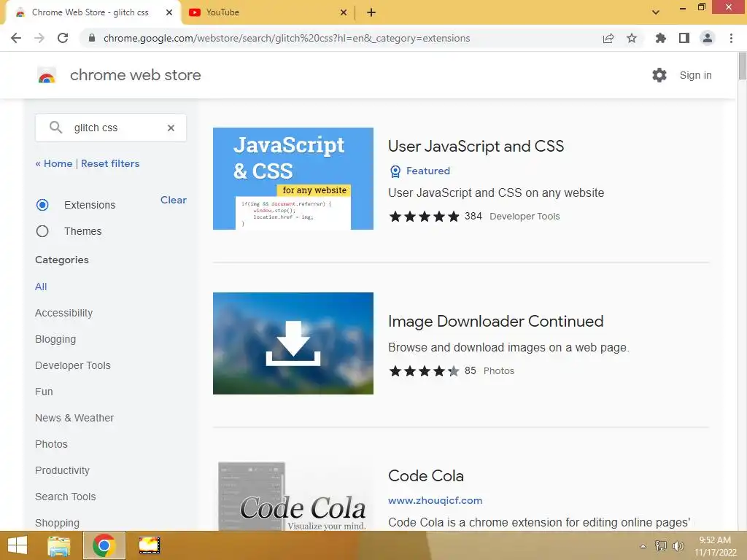Viewport: 747px width, 560px height.
Task: Click the network tray icon
Action: (x=661, y=545)
